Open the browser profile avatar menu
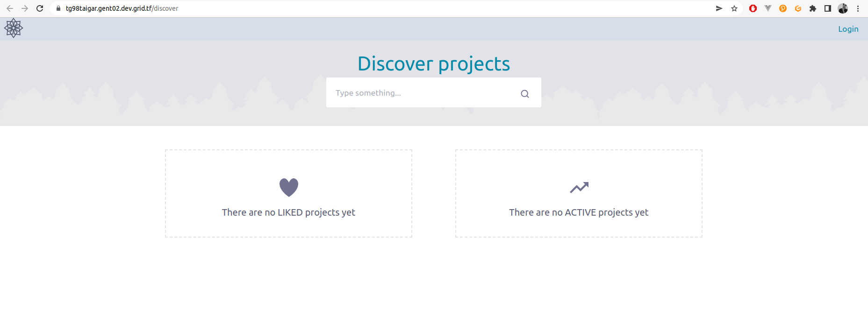The image size is (868, 330). [843, 8]
